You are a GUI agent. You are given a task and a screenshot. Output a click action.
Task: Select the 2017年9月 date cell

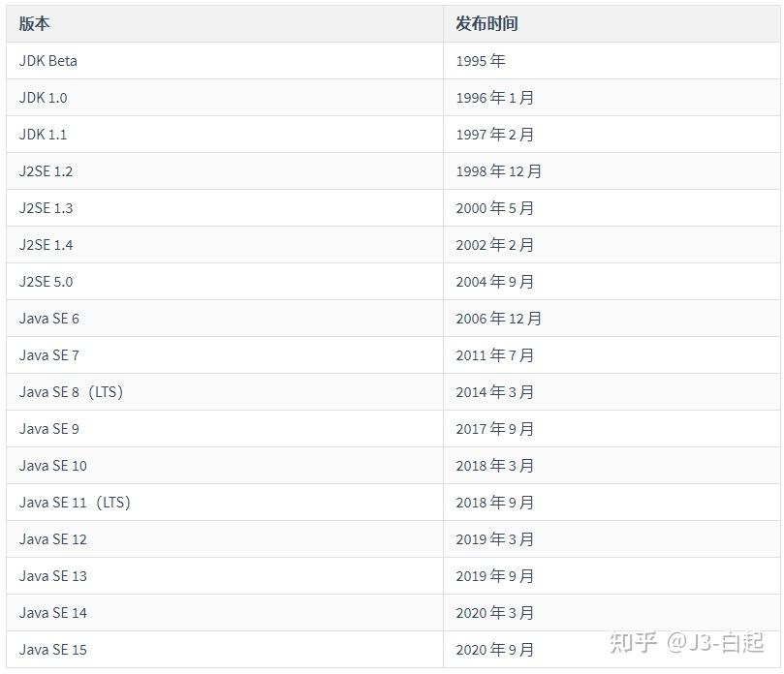click(495, 429)
